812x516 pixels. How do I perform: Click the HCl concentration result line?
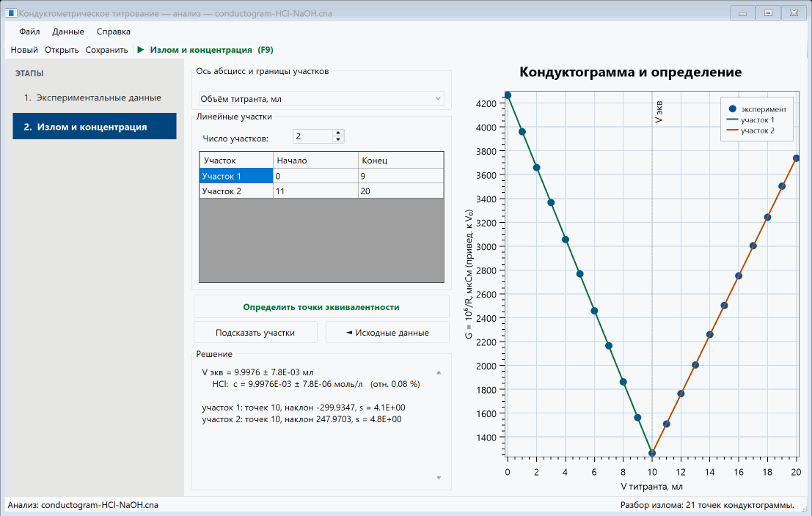316,384
